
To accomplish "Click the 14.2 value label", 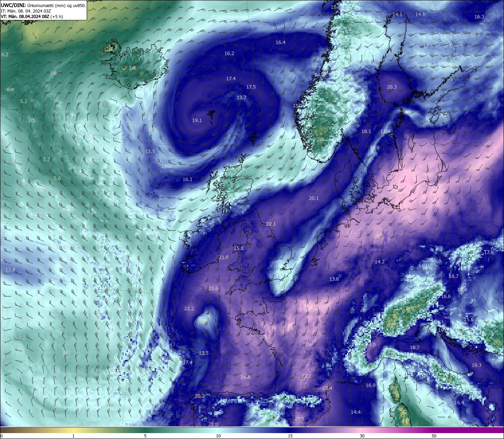I will (380, 262).
